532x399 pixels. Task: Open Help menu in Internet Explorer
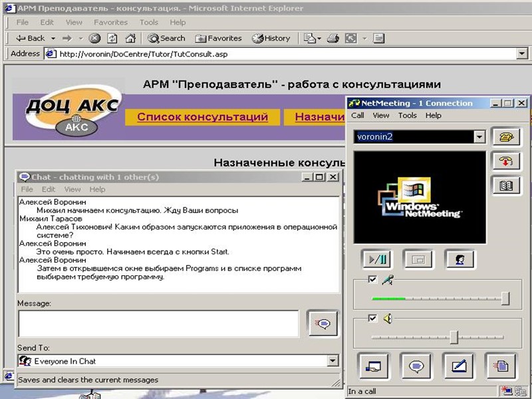(x=178, y=23)
